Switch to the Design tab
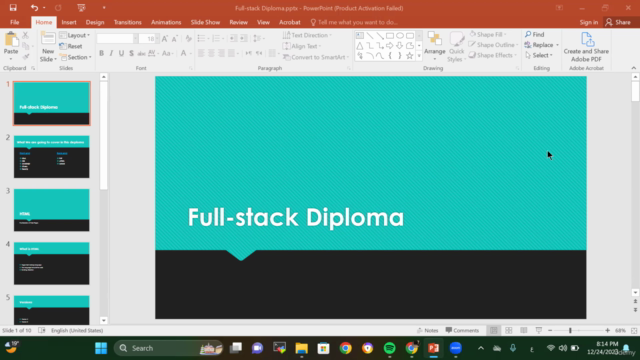Viewport: 640px width, 360px height. pos(95,22)
